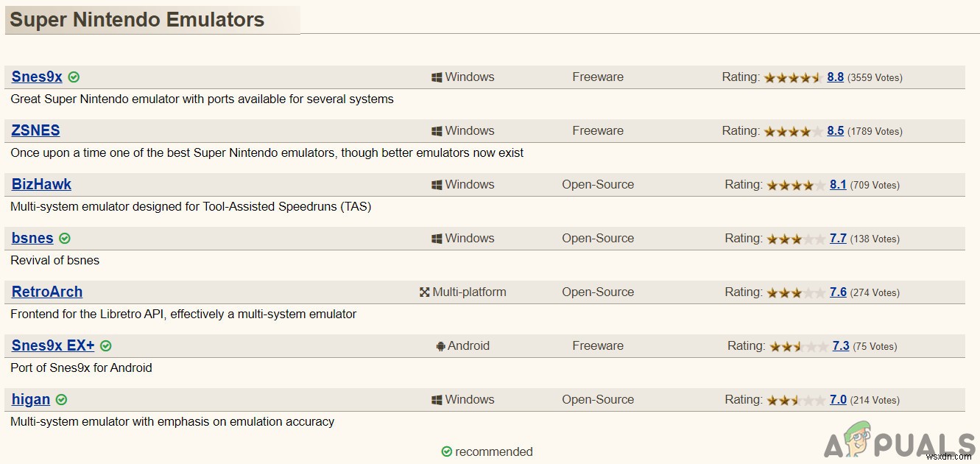Viewport: 980px width, 464px height.
Task: Click the green recommended checkmark beside Snes9x
Action: pyautogui.click(x=74, y=77)
